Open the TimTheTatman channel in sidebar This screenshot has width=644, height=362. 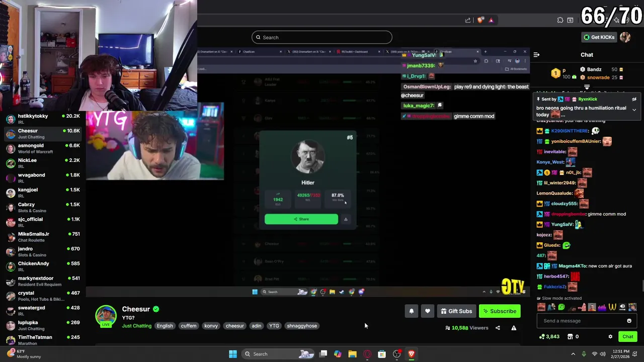(x=44, y=340)
